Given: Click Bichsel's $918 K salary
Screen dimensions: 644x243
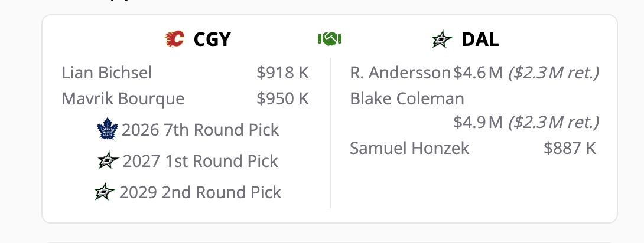Looking at the screenshot, I should click(x=283, y=73).
